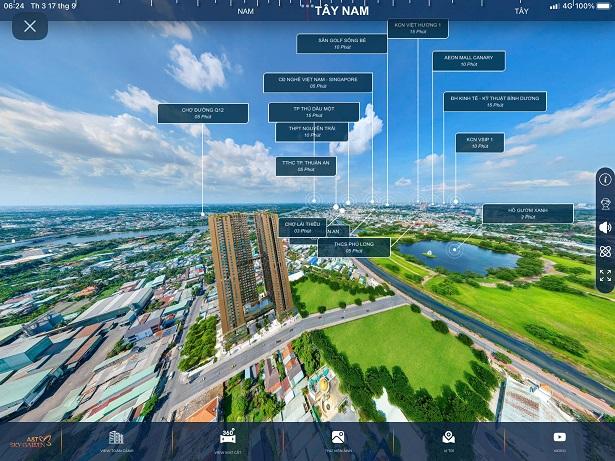Click the TP Thủ Dầu Một label
This screenshot has height=461, width=615.
(x=313, y=112)
